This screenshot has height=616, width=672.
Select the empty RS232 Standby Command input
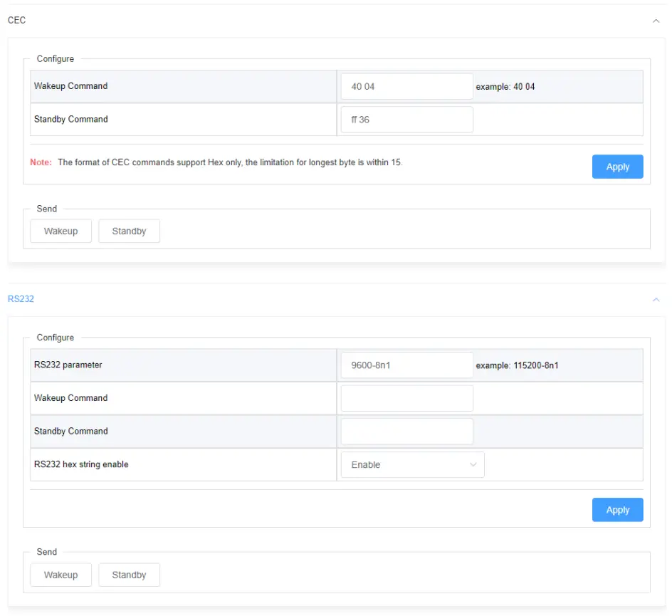[406, 432]
